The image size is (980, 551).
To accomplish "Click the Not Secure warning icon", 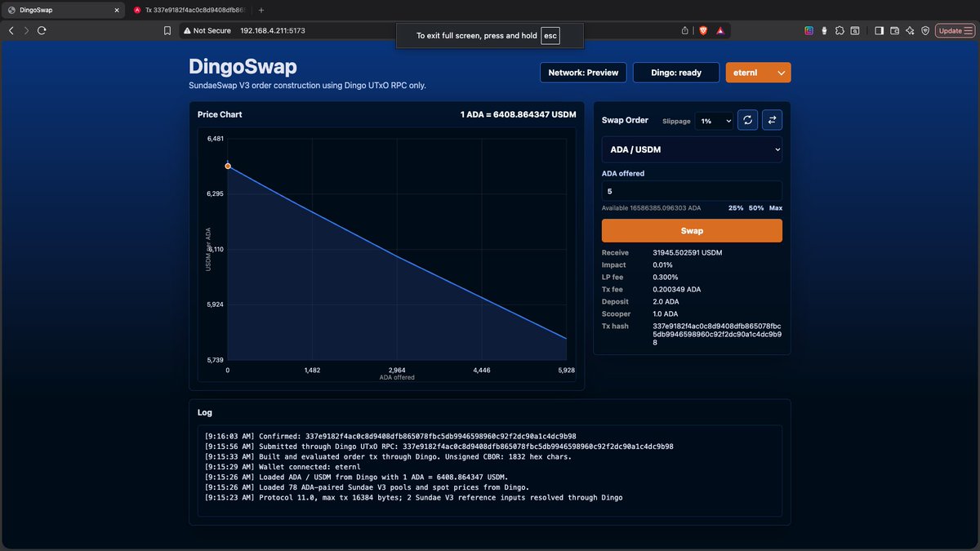I will tap(186, 30).
